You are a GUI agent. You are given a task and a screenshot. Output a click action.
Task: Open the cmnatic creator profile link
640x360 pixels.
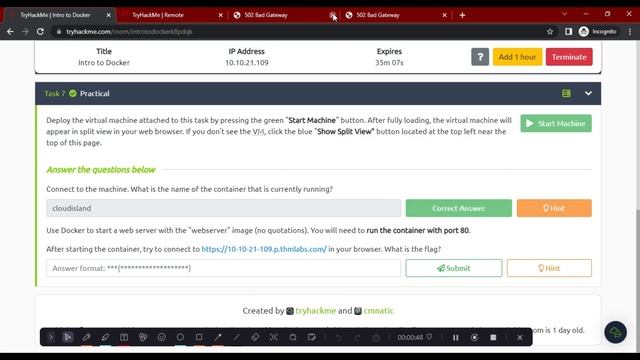point(378,311)
